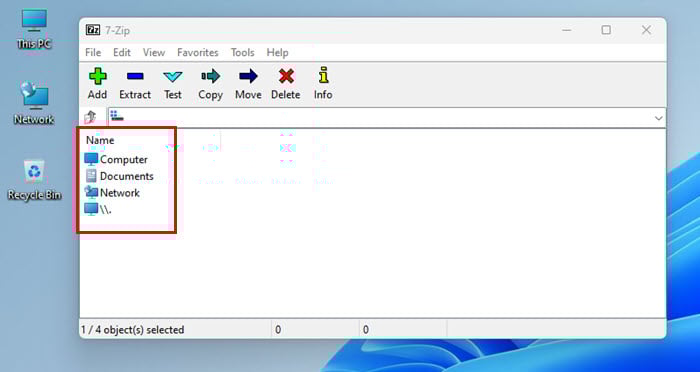The height and width of the screenshot is (372, 700).
Task: Click the Info toolbar icon
Action: click(323, 75)
